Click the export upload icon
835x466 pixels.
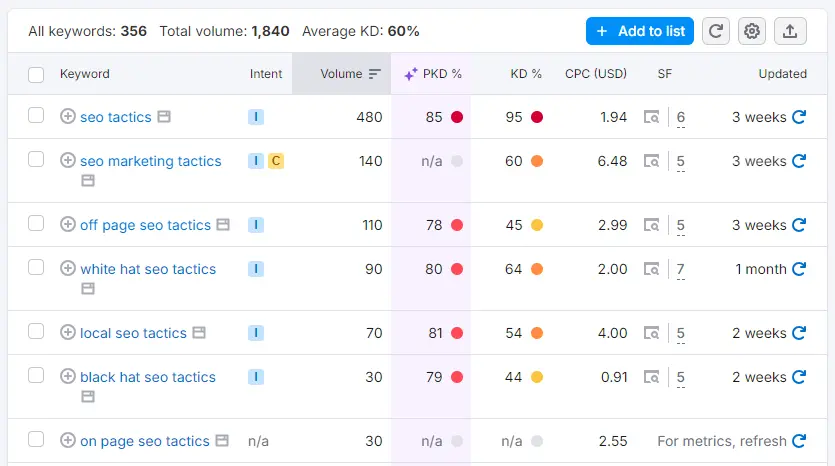790,31
